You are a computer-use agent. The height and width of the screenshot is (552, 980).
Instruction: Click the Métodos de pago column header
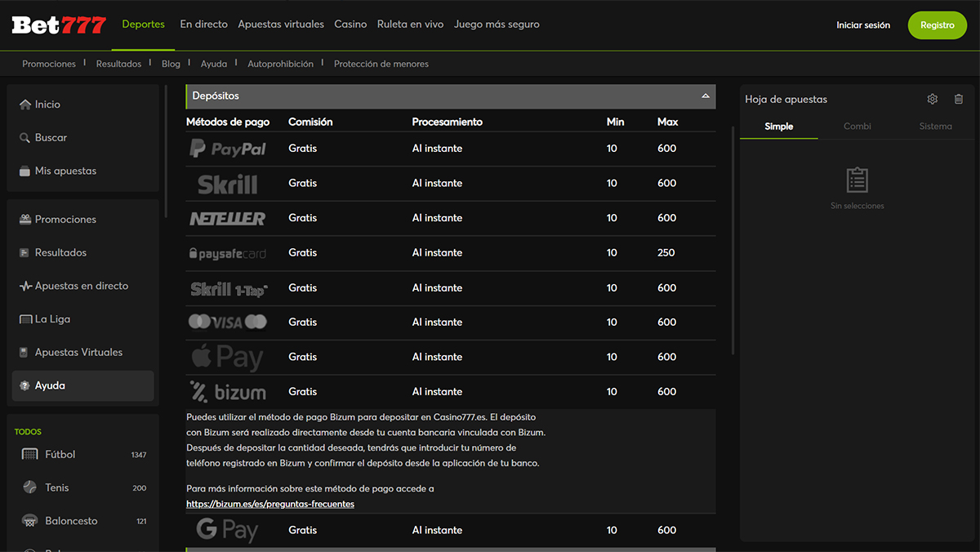coord(228,122)
